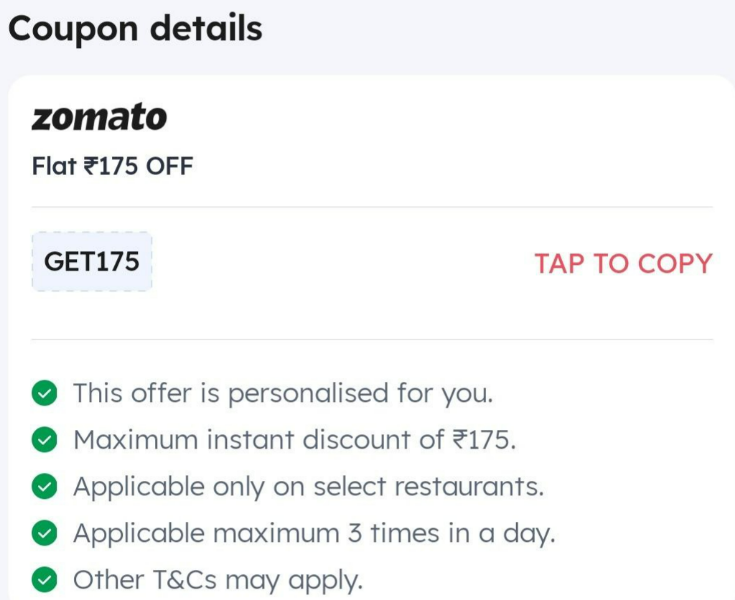Click green check icon beside personalised offer

[45, 393]
